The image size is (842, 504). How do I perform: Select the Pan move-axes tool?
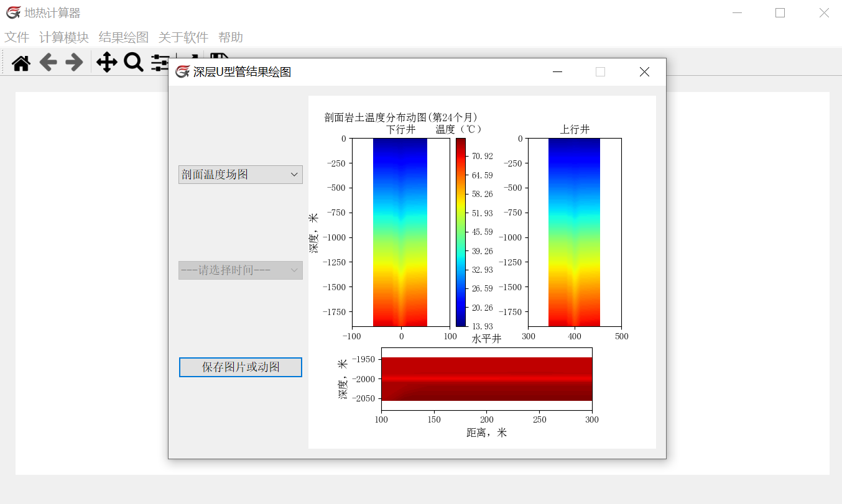pyautogui.click(x=107, y=63)
